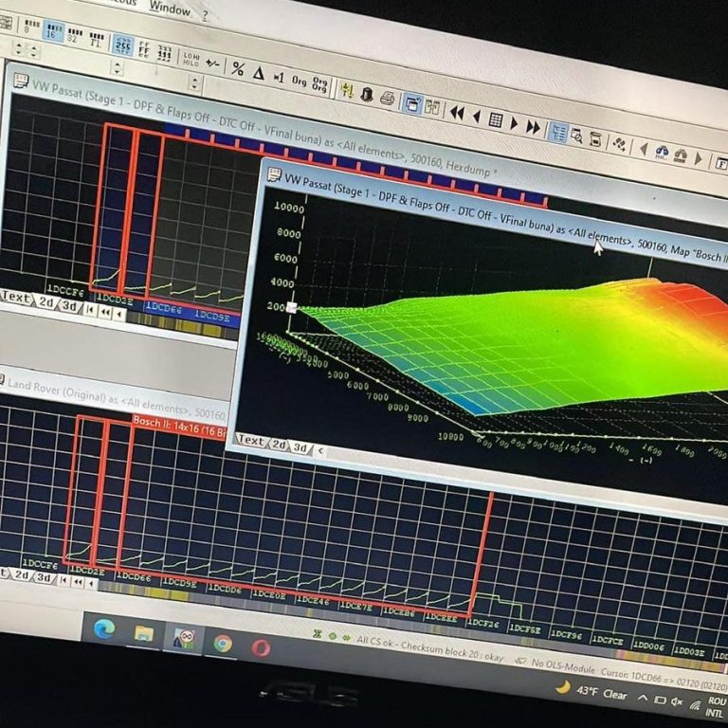Click scroll-left arrow in 3D map window
This screenshot has width=728, height=728.
tap(319, 450)
